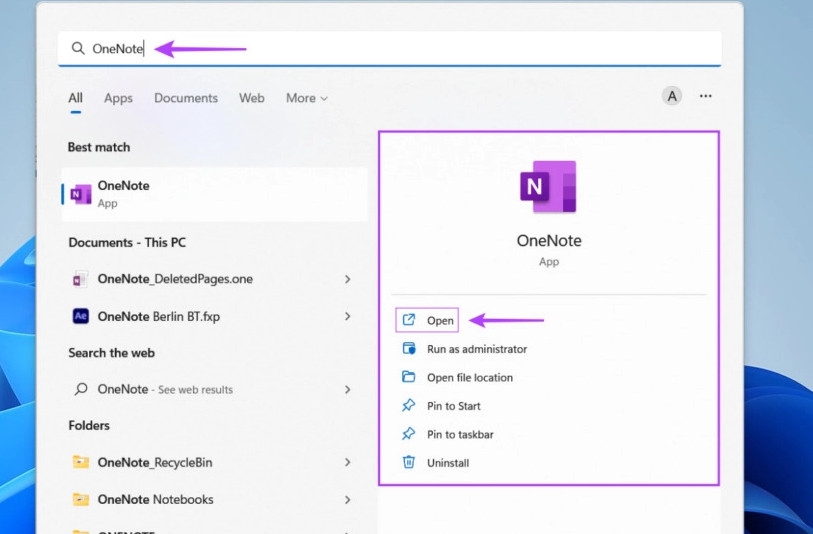Viewport: 813px width, 534px height.
Task: Click the OneNote_RecycleBin folder icon
Action: point(80,461)
